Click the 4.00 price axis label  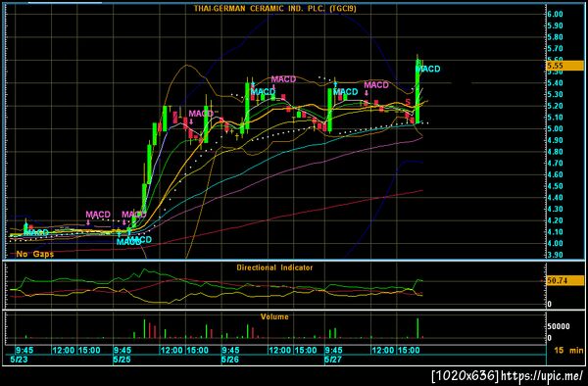click(556, 243)
